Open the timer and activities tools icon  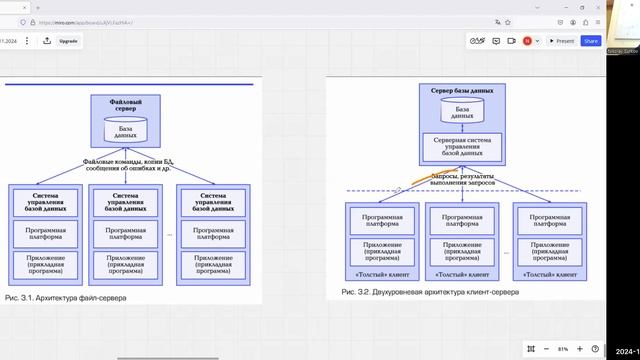click(x=477, y=41)
